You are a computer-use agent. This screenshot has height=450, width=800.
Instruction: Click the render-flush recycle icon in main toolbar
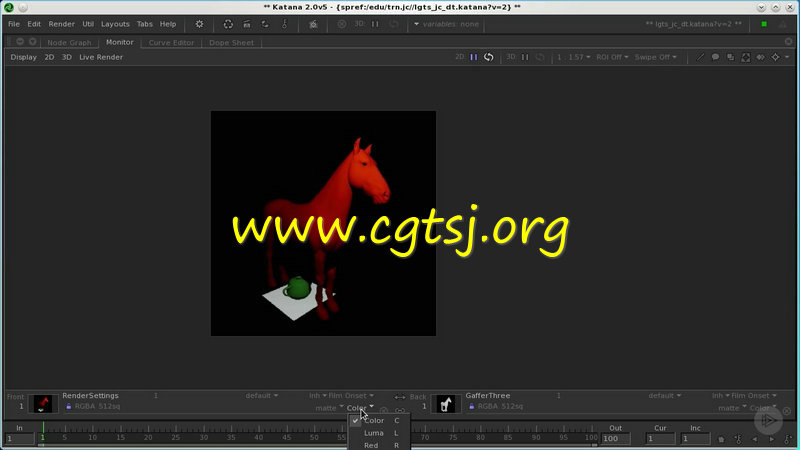click(228, 24)
